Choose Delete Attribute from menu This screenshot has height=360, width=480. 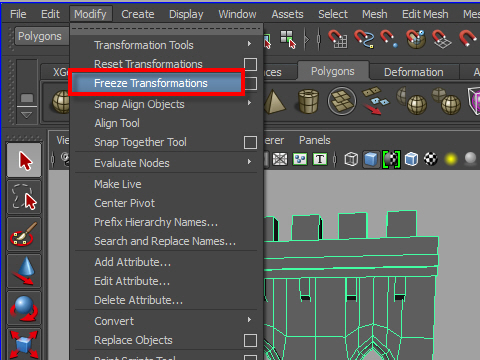coord(138,300)
